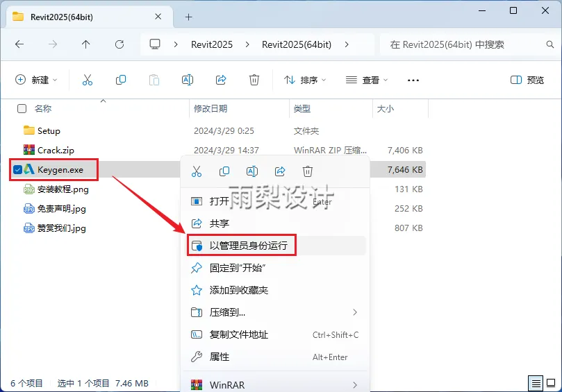Select the Setup folder
The image size is (562, 392).
pos(49,130)
